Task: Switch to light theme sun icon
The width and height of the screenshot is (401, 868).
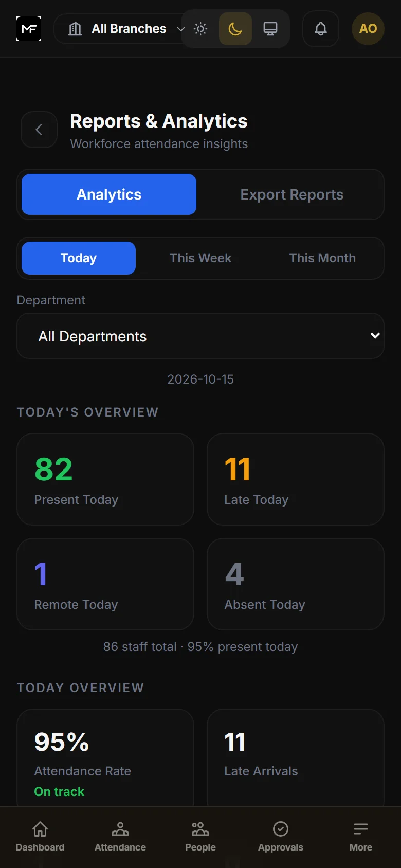Action: tap(200, 29)
